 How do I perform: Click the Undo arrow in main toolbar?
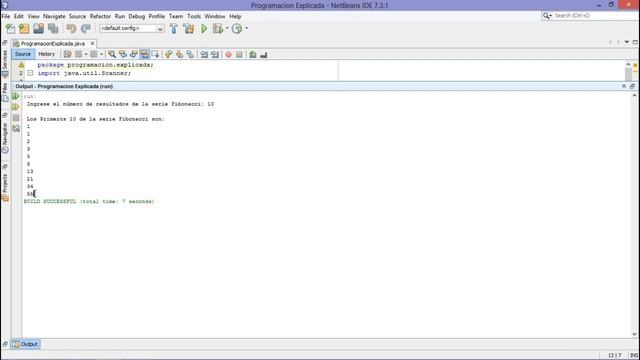tap(71, 29)
